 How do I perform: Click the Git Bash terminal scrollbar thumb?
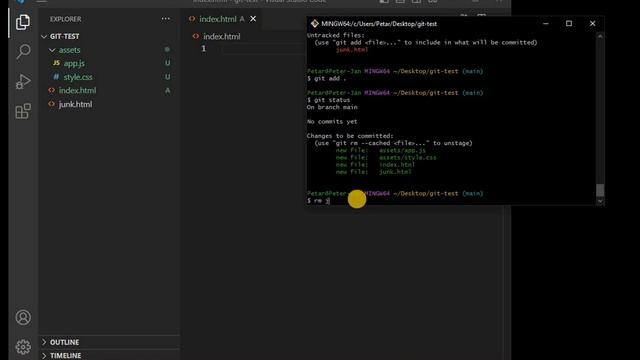click(600, 190)
